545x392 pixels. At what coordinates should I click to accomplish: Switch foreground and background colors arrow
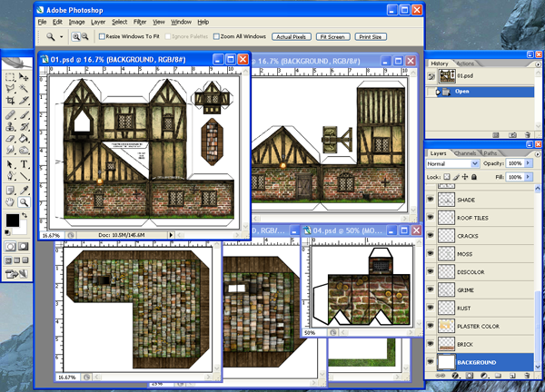click(x=25, y=215)
